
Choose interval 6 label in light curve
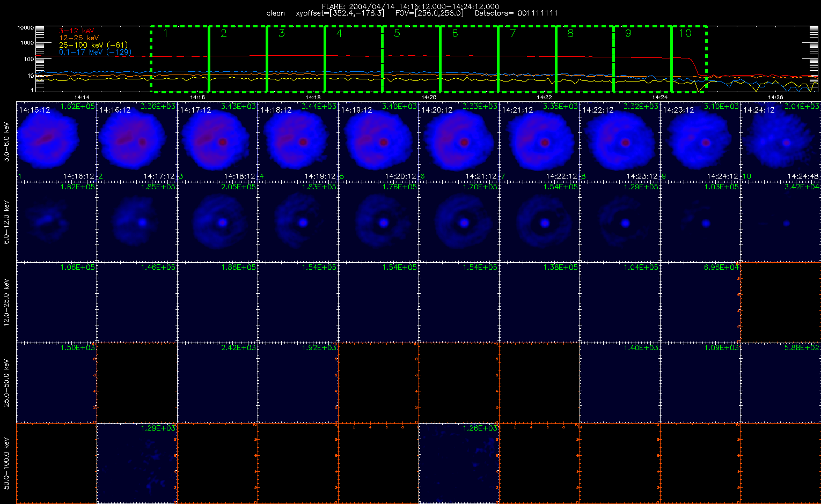pos(455,34)
